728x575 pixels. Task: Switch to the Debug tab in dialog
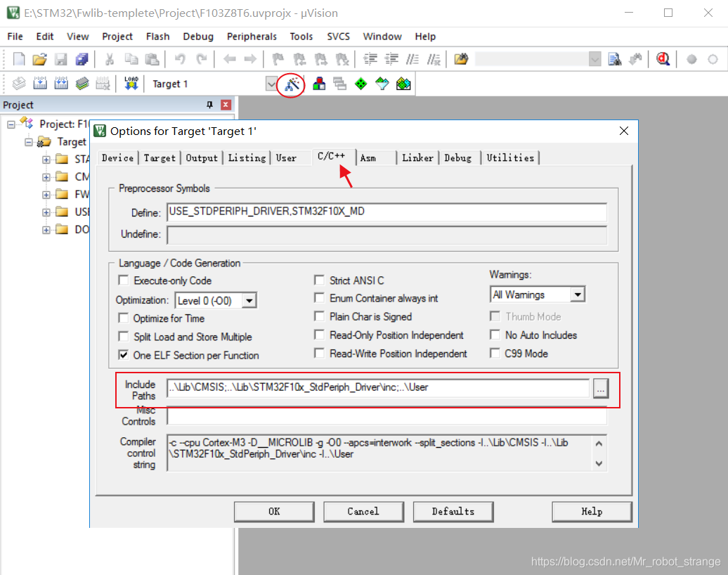(457, 158)
